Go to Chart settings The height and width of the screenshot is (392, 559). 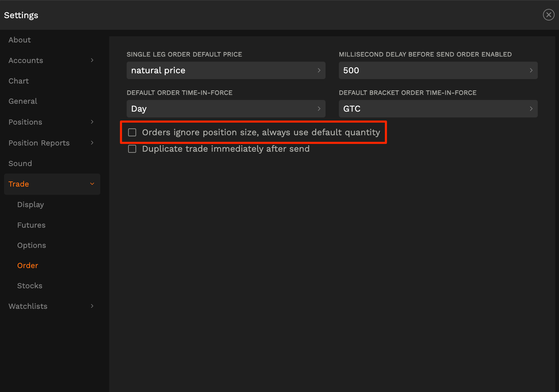18,81
